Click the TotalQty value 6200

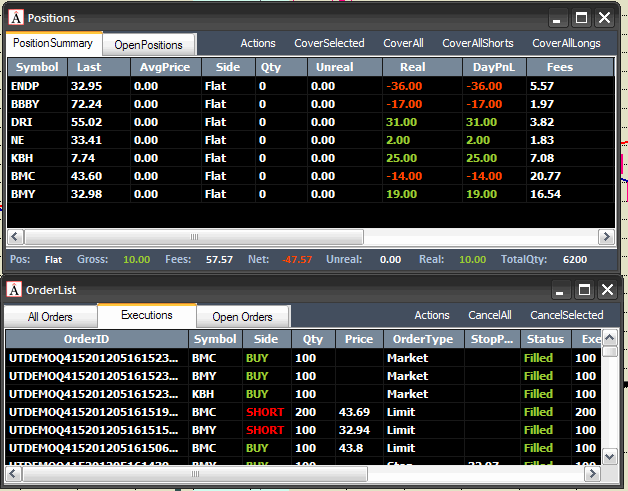[x=575, y=260]
